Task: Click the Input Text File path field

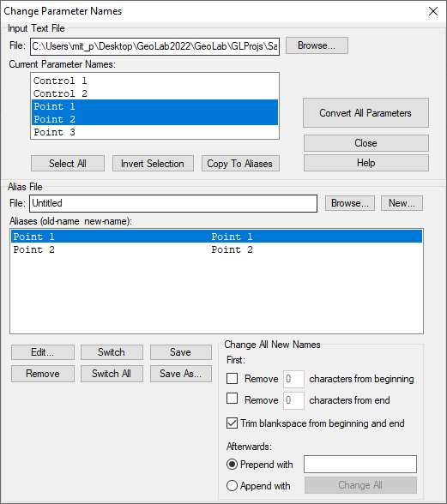Action: [154, 46]
